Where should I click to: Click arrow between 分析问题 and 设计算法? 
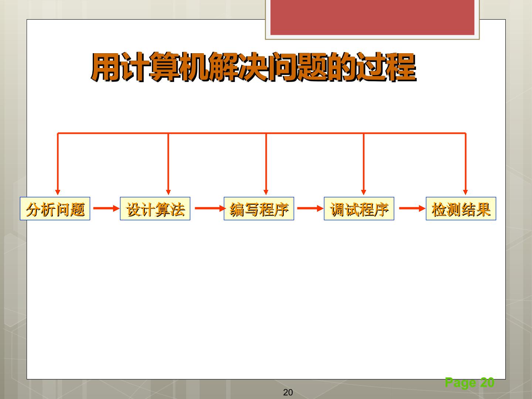tap(106, 208)
